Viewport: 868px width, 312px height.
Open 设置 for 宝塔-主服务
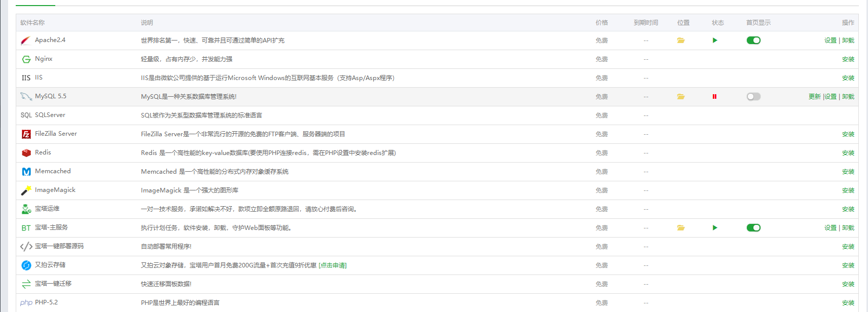(x=830, y=228)
